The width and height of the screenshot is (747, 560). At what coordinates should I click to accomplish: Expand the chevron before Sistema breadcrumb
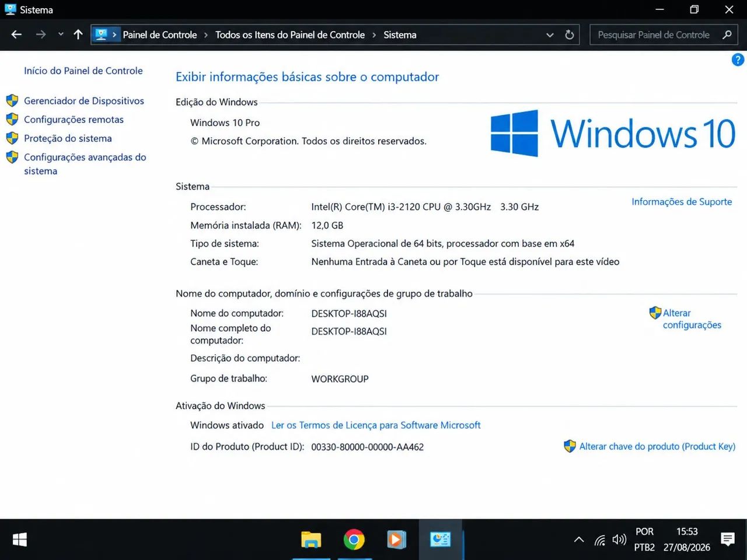point(374,35)
